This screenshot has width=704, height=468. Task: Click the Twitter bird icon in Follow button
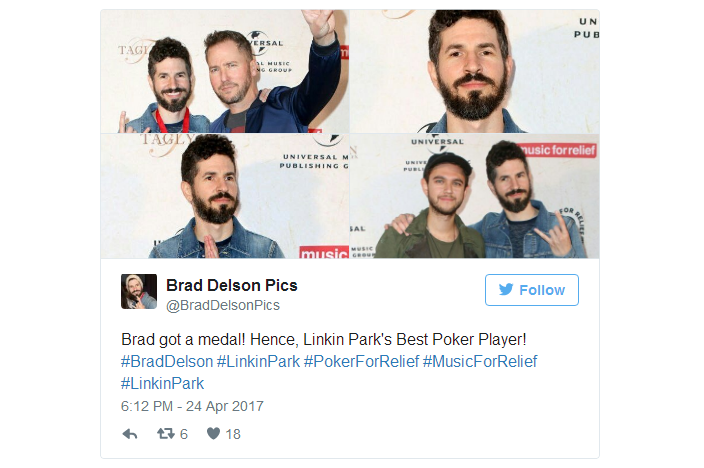(506, 290)
